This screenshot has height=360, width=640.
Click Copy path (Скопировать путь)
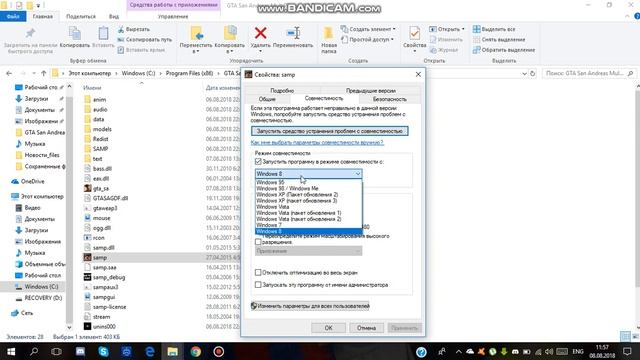(144, 40)
